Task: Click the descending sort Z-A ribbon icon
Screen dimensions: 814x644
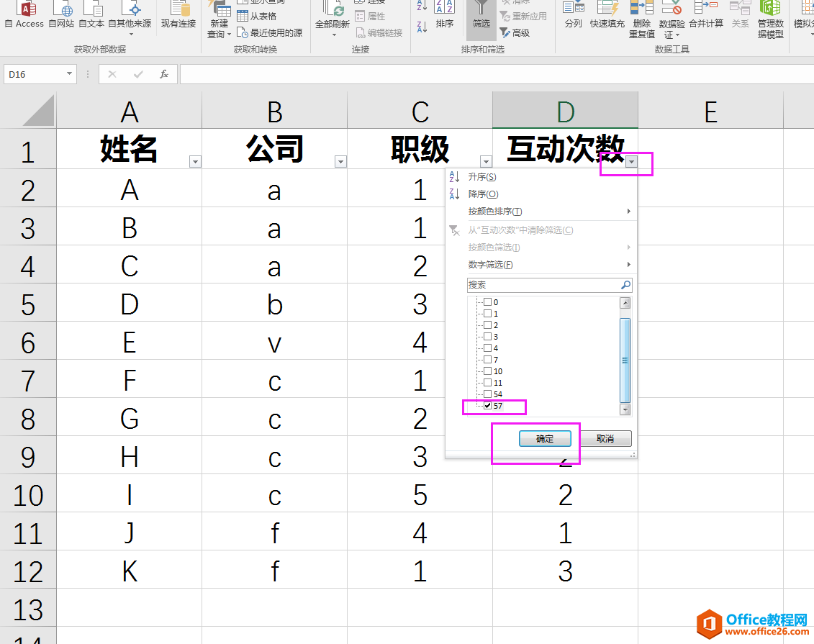Action: (422, 26)
